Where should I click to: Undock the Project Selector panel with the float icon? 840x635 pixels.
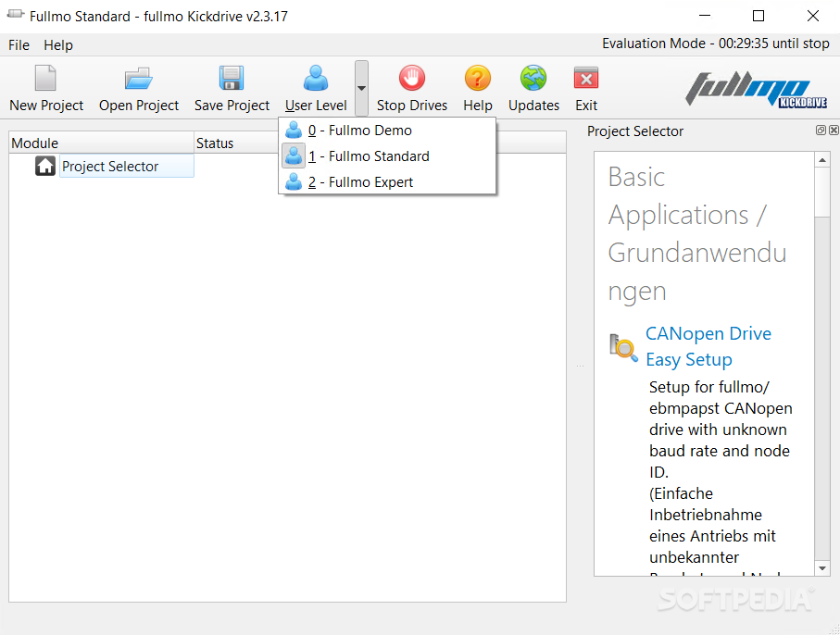point(821,131)
